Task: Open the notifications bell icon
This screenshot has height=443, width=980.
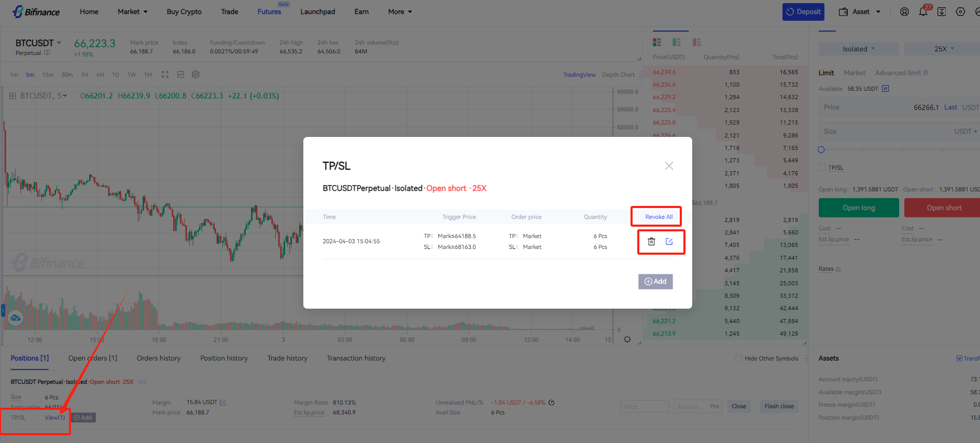Action: pyautogui.click(x=923, y=12)
